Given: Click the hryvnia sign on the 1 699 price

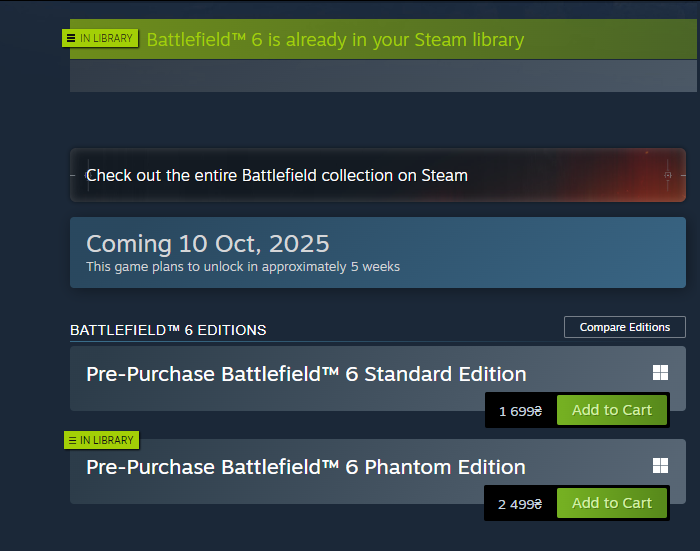Looking at the screenshot, I should pos(538,411).
